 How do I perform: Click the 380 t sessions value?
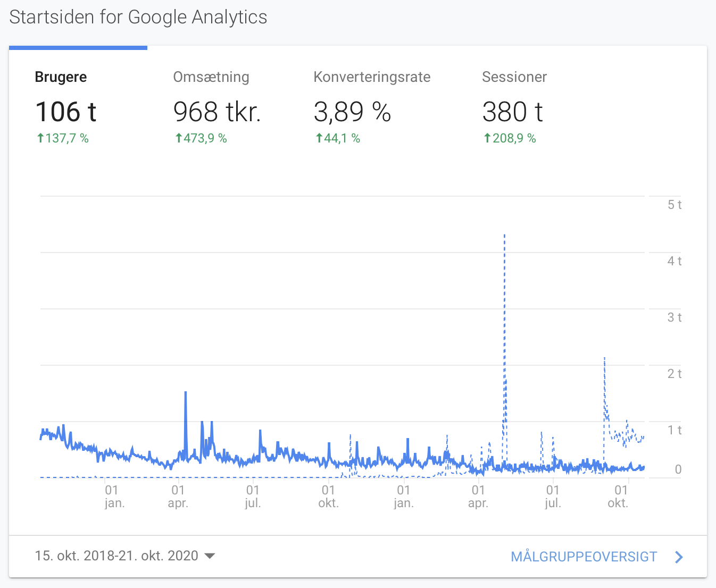512,112
